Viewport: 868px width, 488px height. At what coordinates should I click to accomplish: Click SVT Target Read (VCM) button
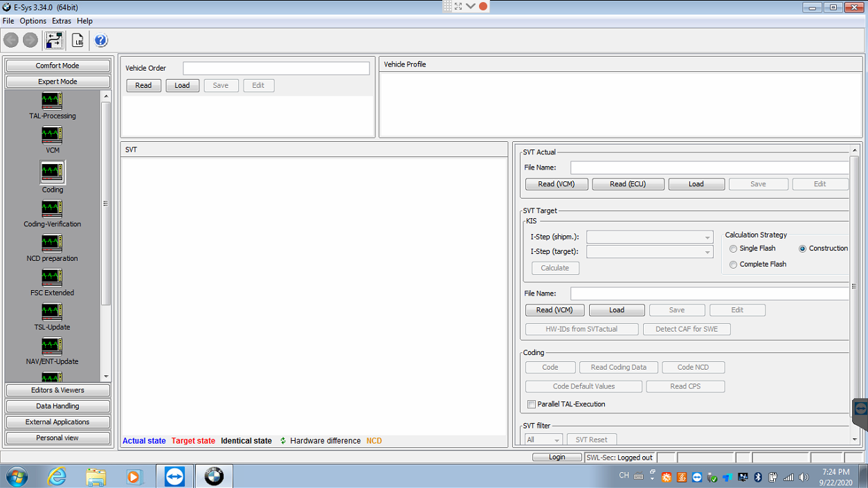click(554, 310)
